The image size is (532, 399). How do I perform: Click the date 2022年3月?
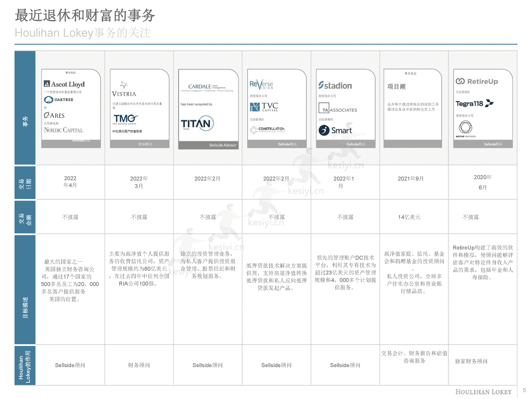(139, 182)
